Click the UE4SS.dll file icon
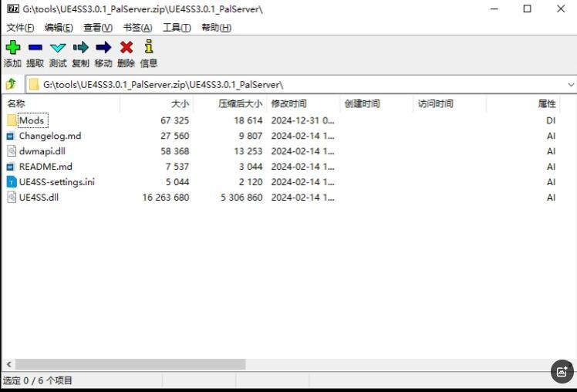 (x=12, y=198)
